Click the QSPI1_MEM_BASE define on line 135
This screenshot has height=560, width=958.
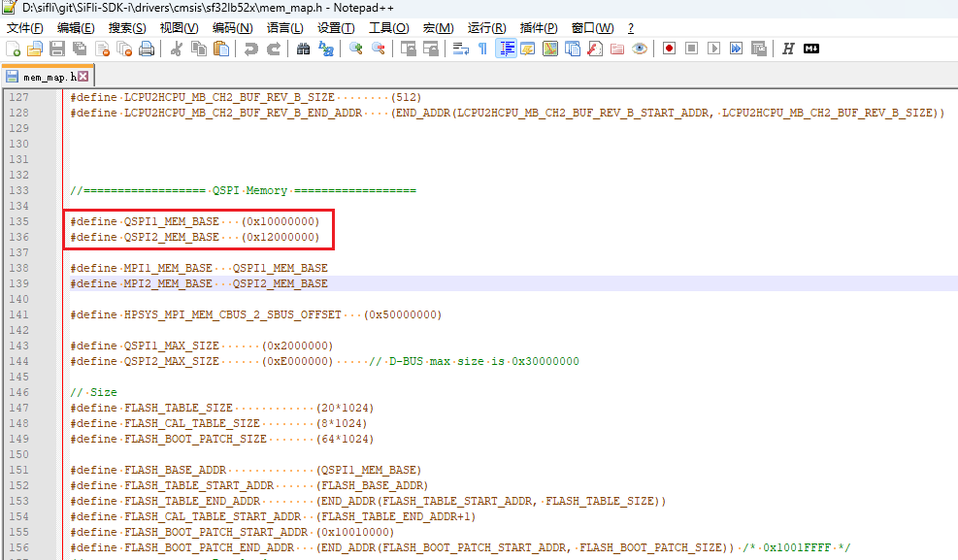coord(195,221)
